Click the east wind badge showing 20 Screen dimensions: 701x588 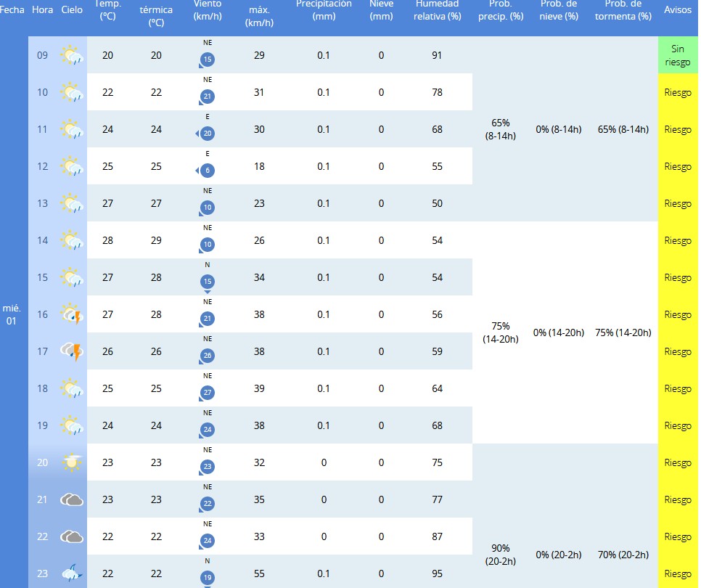(x=208, y=134)
